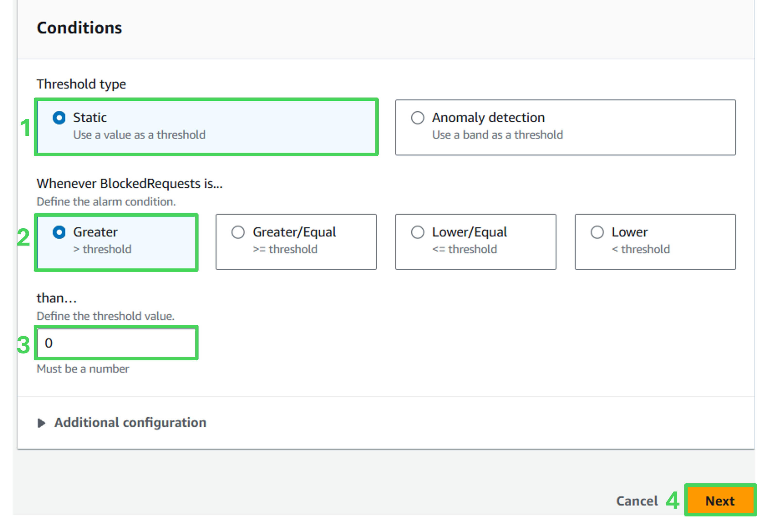Click the '> threshold' option text
757x532 pixels.
tap(102, 249)
